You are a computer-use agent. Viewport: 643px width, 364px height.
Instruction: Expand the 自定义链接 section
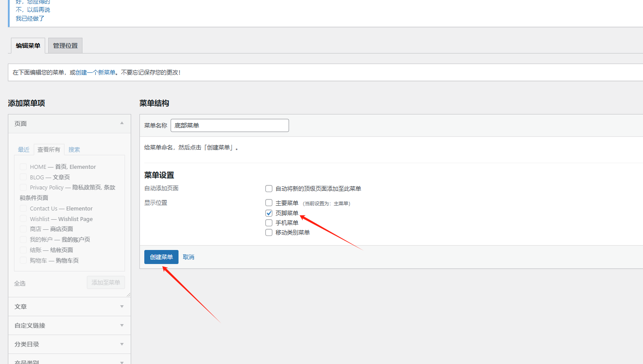tap(69, 325)
